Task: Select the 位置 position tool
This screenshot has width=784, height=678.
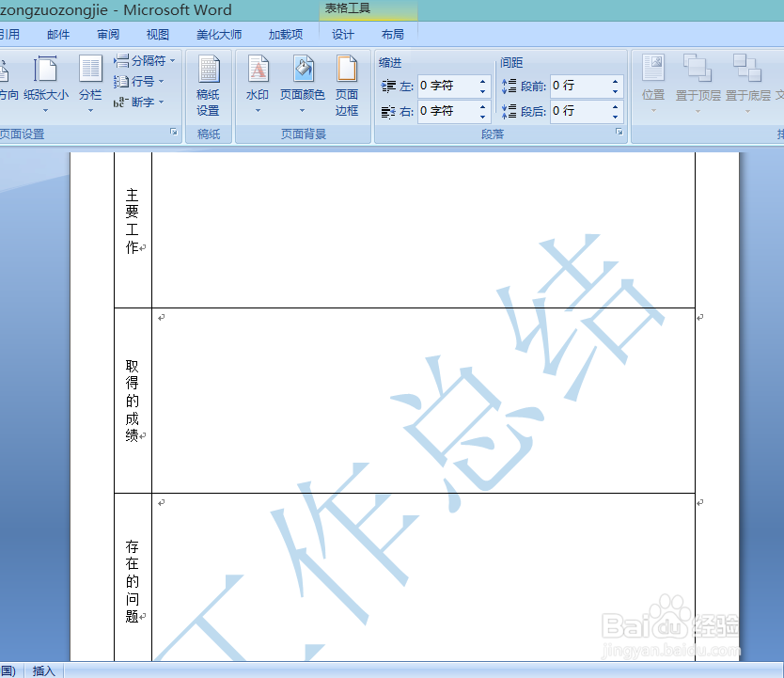Action: [651, 83]
